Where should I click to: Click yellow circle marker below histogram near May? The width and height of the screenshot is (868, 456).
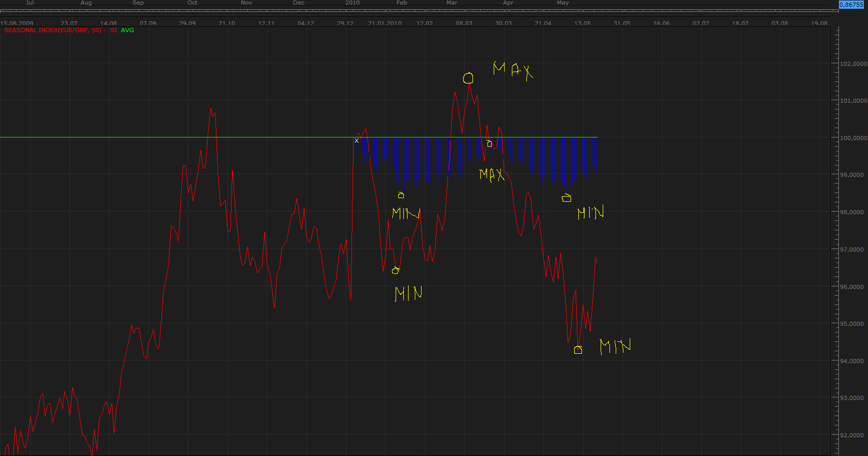click(566, 198)
